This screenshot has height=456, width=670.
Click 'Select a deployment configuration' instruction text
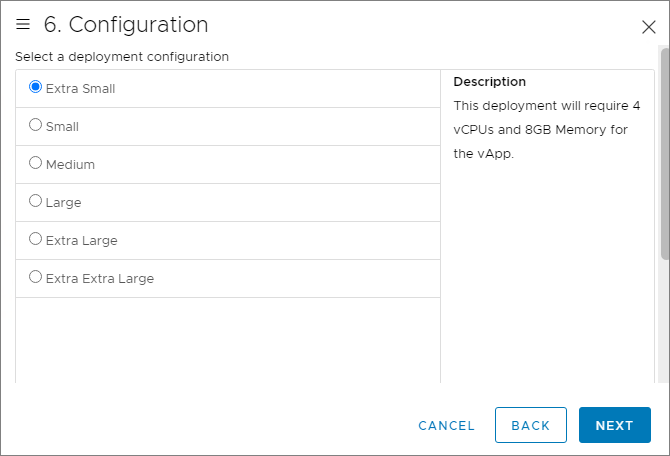tap(122, 57)
